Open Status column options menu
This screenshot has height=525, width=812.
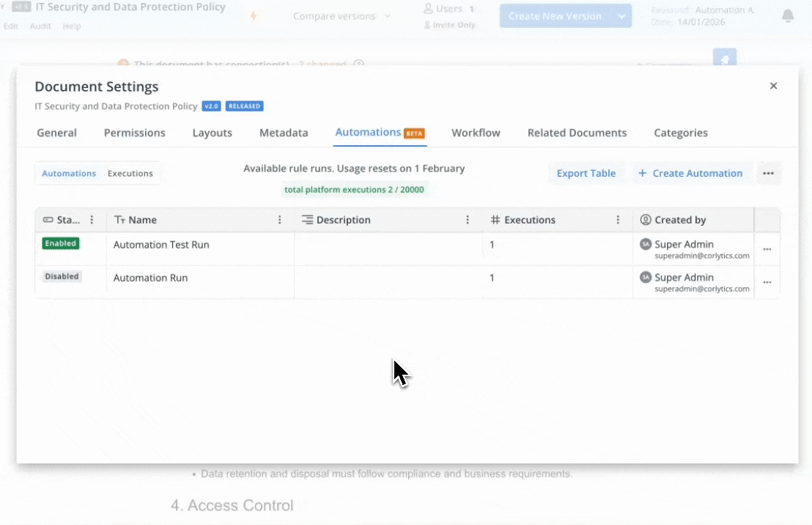[x=92, y=220]
